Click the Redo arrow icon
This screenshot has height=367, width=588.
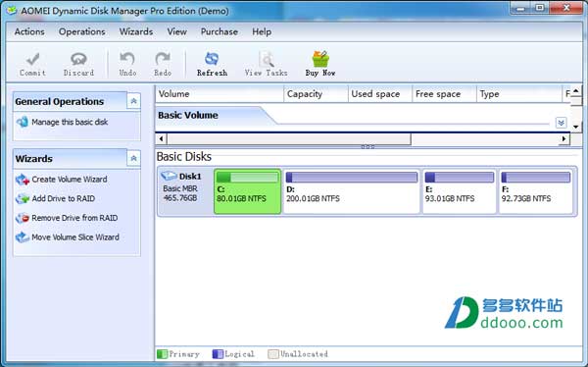163,59
